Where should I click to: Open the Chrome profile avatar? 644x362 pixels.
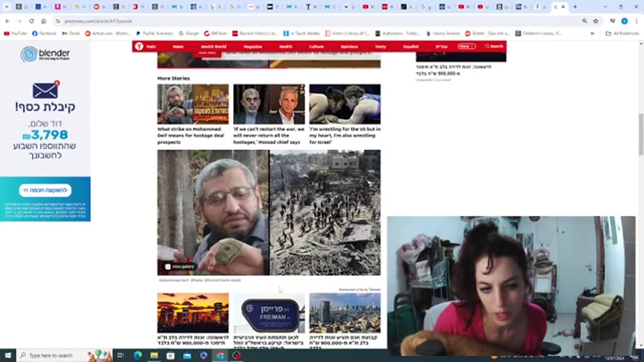[x=624, y=21]
